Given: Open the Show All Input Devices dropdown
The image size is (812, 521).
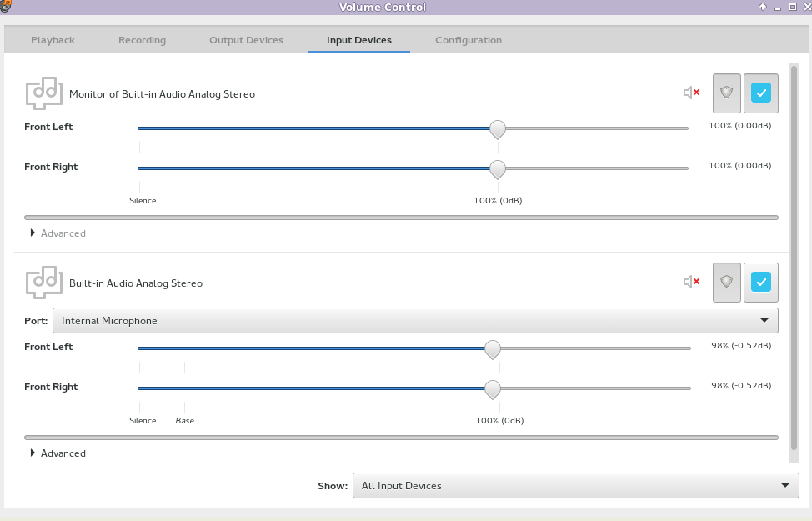Looking at the screenshot, I should tap(575, 486).
